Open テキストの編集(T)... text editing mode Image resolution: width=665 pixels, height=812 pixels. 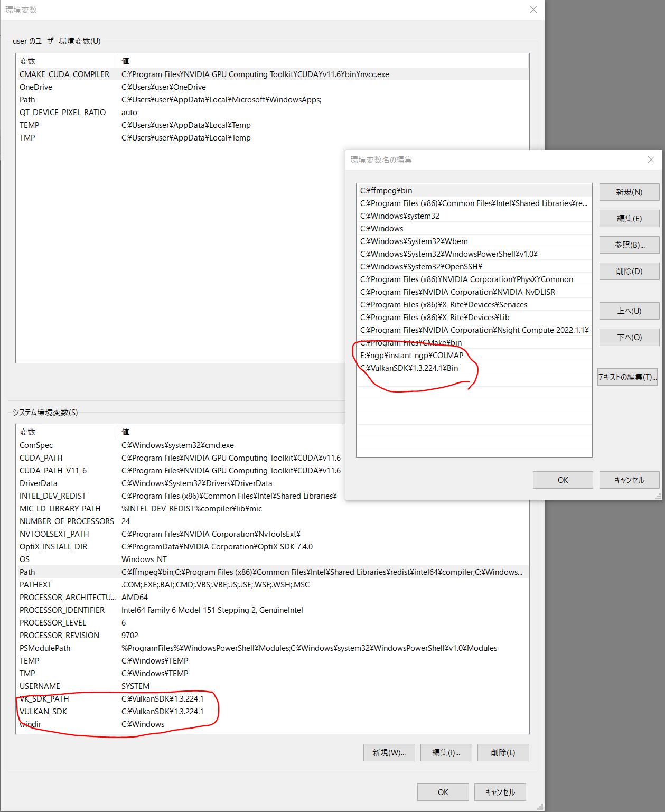627,377
